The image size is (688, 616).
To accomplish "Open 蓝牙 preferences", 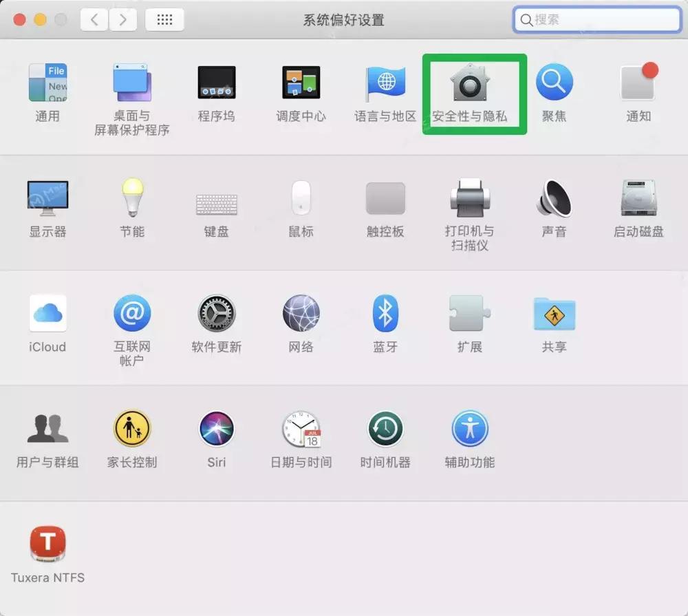I will (385, 313).
